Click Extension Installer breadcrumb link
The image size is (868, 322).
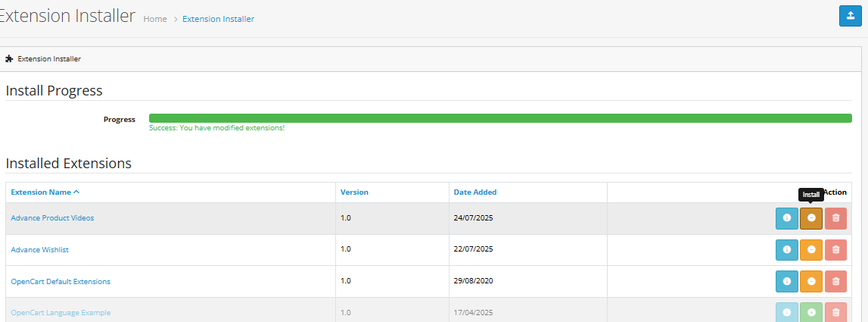[x=218, y=19]
